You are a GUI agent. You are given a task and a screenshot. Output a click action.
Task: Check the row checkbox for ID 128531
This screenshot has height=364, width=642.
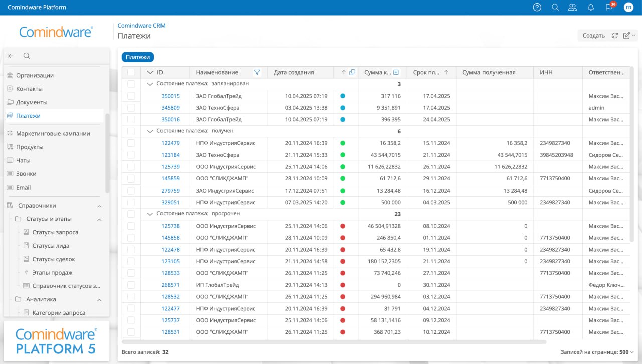[131, 332]
